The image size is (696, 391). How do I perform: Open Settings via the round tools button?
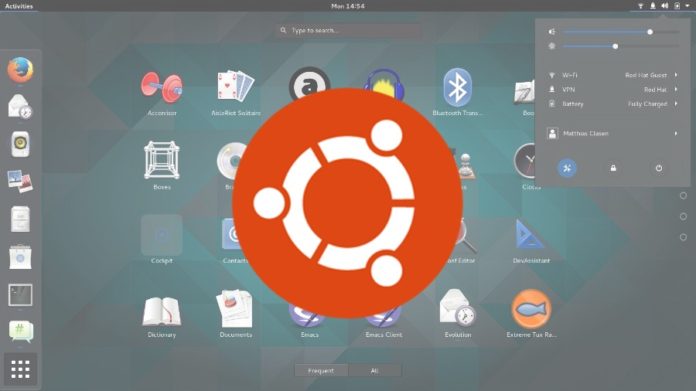click(567, 168)
